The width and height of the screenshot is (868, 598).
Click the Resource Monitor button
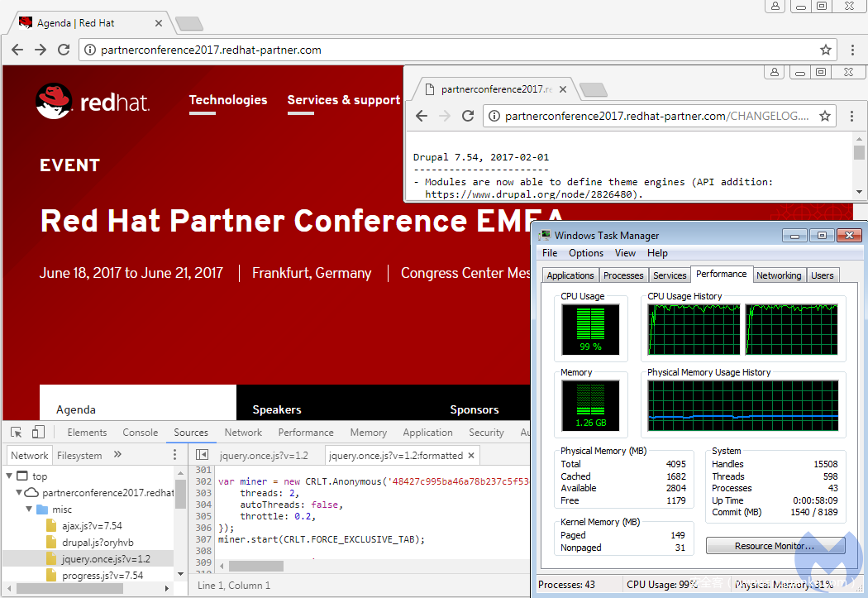(x=775, y=546)
